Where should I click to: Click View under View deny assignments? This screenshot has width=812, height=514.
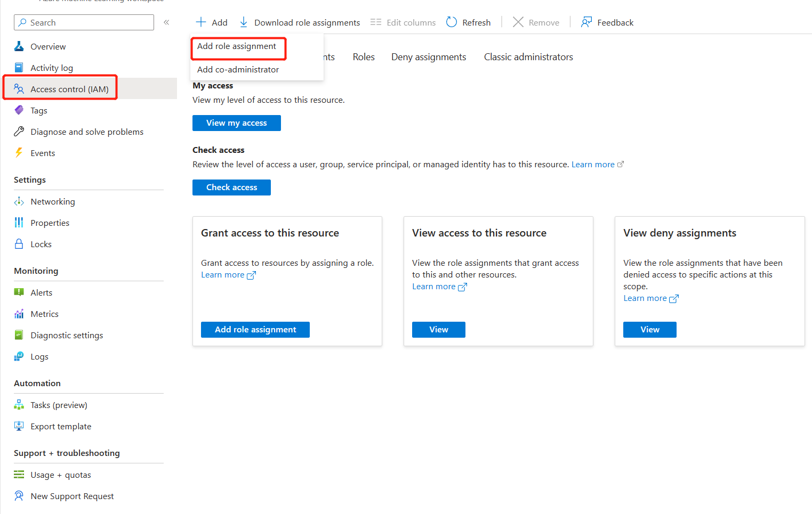point(650,330)
